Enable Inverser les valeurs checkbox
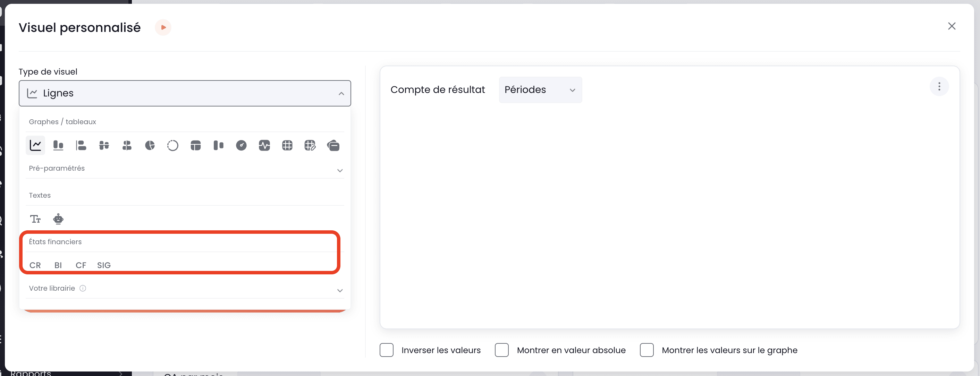Image resolution: width=980 pixels, height=376 pixels. (387, 350)
